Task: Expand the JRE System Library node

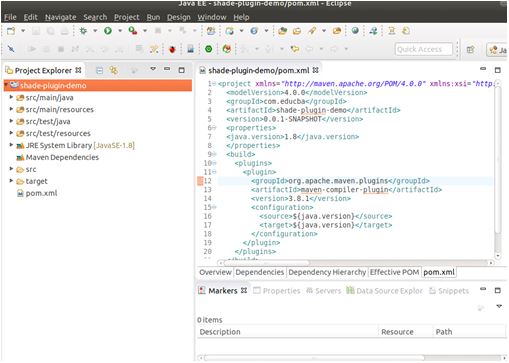Action: pos(11,145)
